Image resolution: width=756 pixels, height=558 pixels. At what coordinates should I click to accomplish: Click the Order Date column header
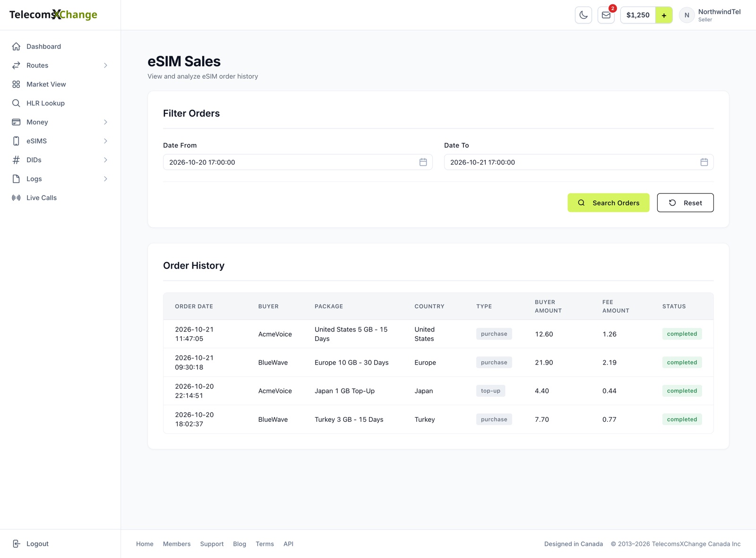click(x=194, y=306)
